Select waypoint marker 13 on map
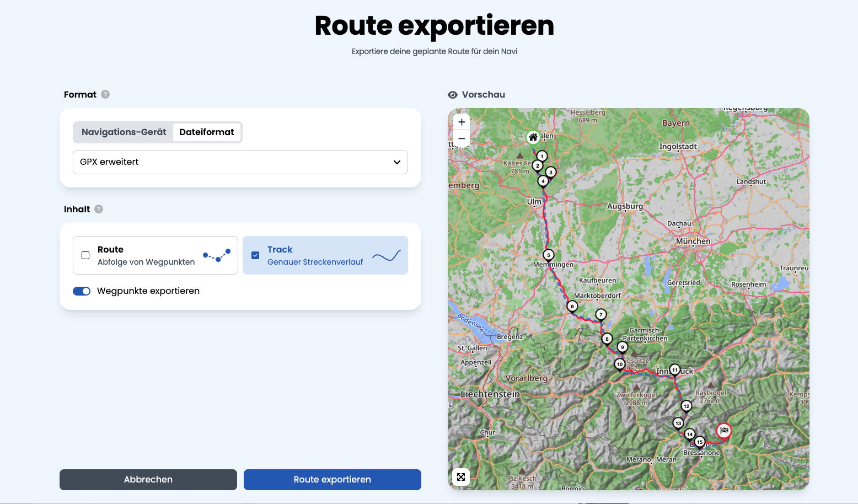The image size is (858, 504). 678,423
